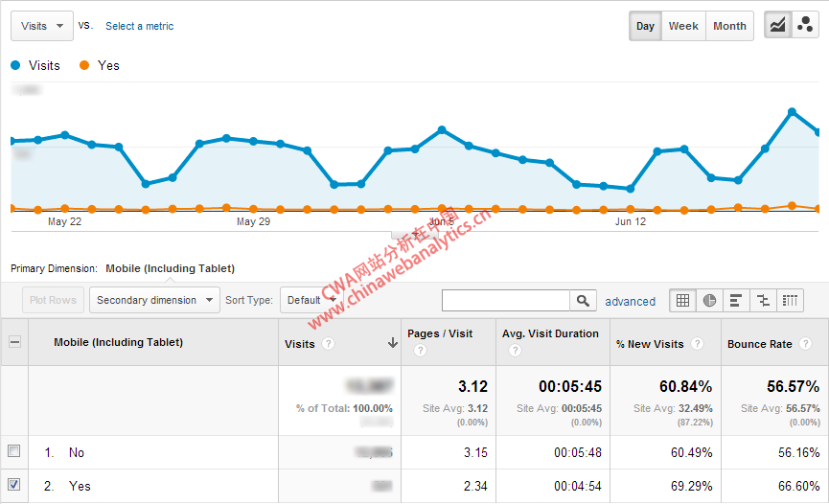This screenshot has height=504, width=829.
Task: Click inside the table search field
Action: (505, 301)
